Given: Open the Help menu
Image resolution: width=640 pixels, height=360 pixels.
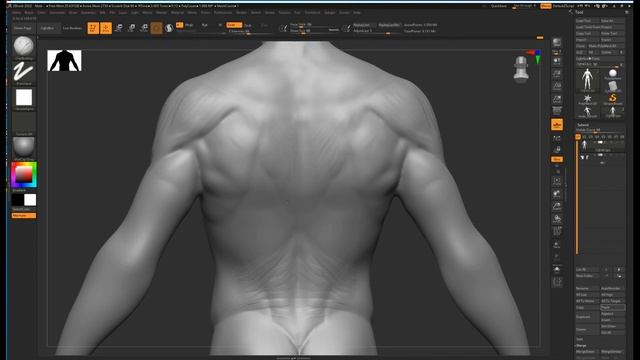Looking at the screenshot, I should click(357, 13).
